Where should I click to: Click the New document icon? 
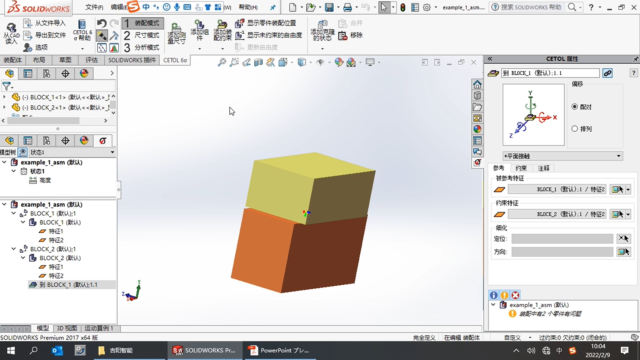[x=293, y=7]
